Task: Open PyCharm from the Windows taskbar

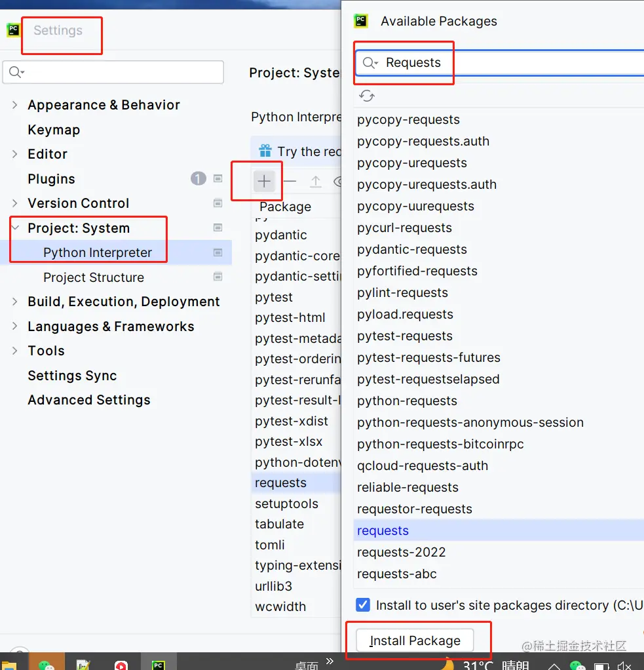Action: (158, 665)
